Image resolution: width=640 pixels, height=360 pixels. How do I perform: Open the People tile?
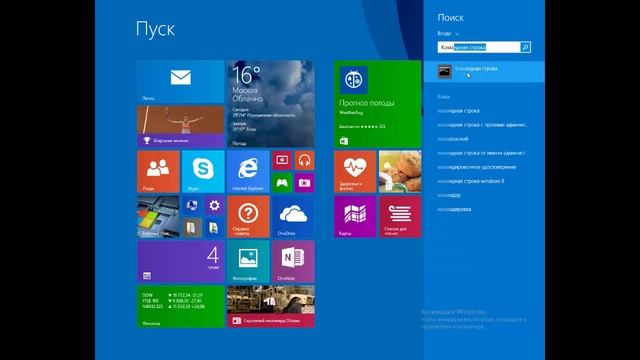click(158, 171)
